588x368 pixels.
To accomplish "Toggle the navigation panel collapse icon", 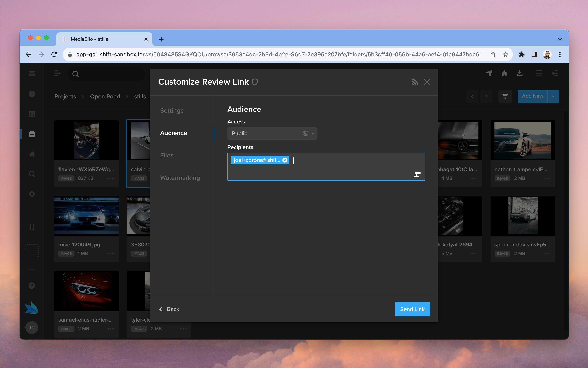I will coord(57,74).
